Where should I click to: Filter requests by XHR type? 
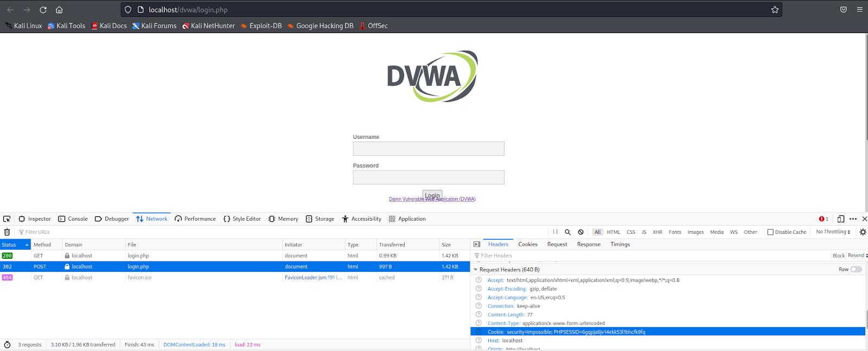tap(658, 232)
